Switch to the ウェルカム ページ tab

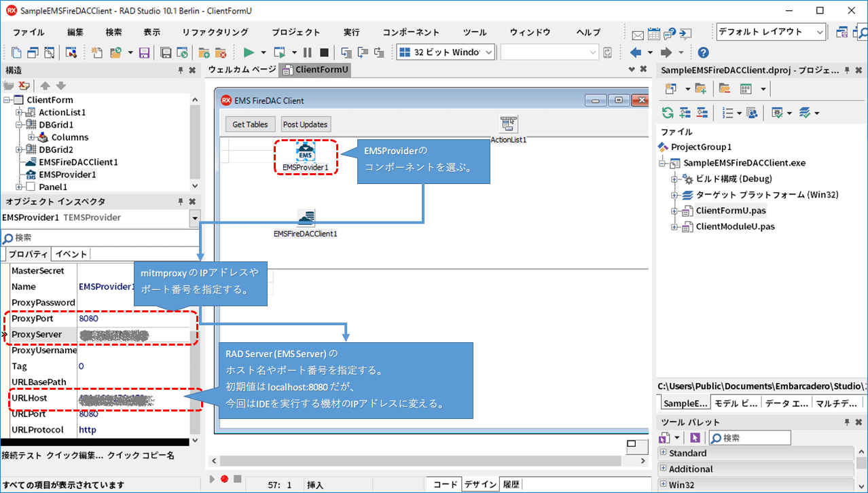click(242, 69)
